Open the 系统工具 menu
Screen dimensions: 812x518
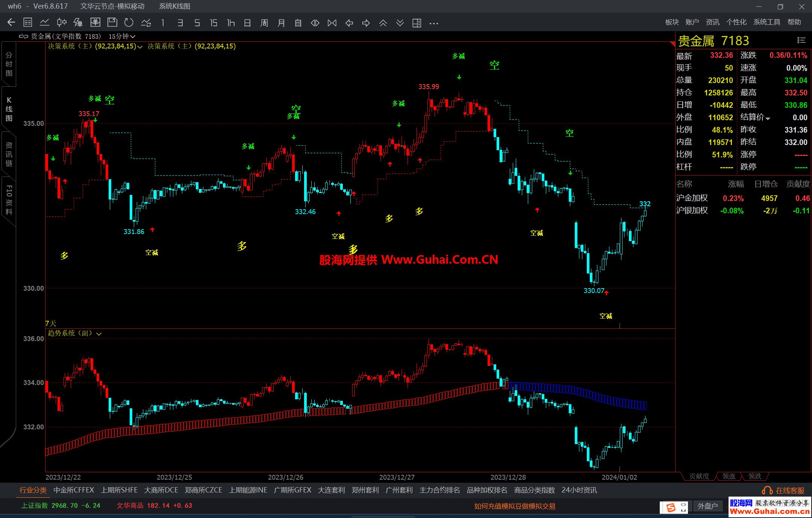[767, 22]
